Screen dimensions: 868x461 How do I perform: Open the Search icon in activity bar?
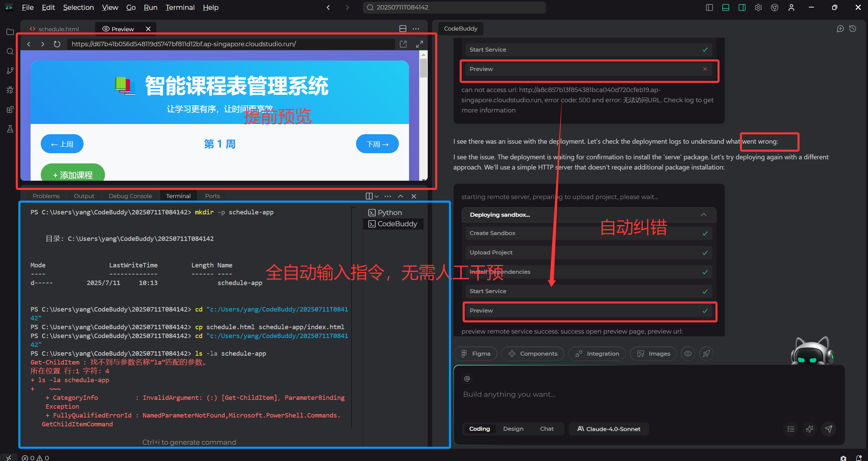(10, 51)
